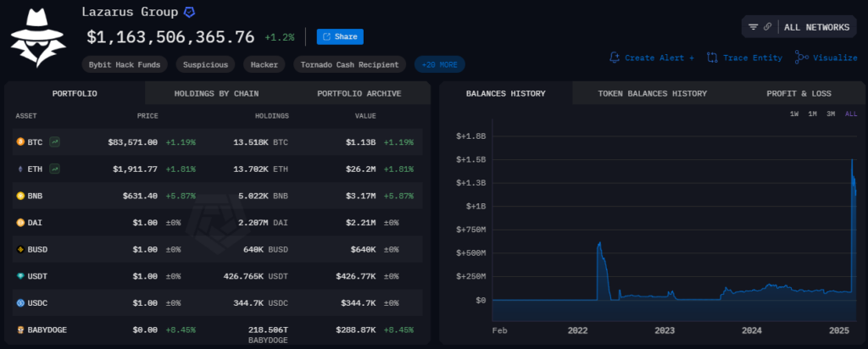Click the filter icon beside ALL NETWORKS

[x=753, y=27]
